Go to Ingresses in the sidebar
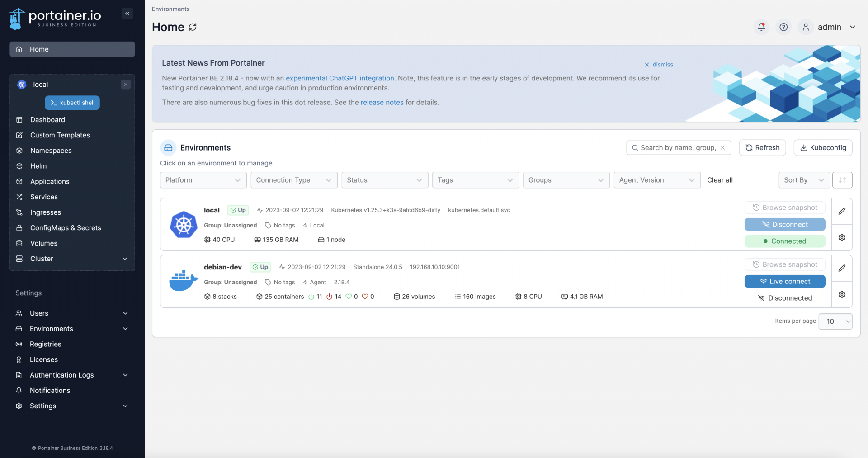The width and height of the screenshot is (868, 458). click(72, 212)
